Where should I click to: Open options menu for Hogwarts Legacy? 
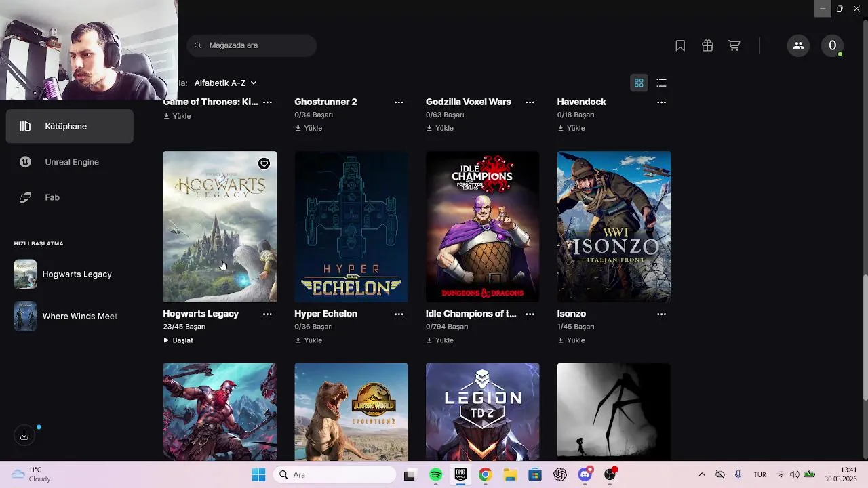coord(267,314)
